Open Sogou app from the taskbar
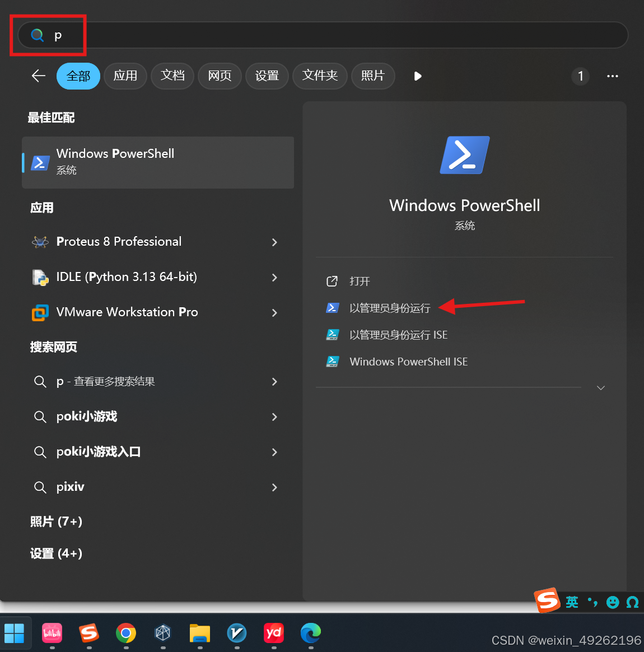This screenshot has width=644, height=652. coord(89,634)
